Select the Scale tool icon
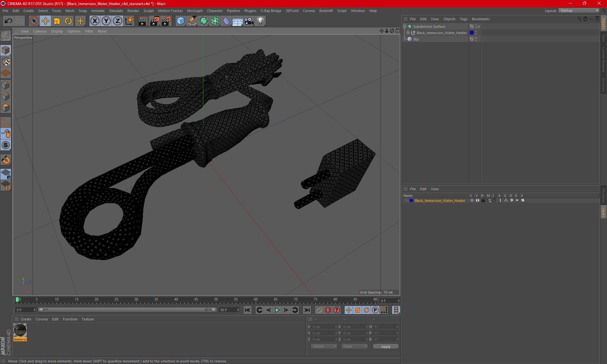This screenshot has width=607, height=364. [57, 21]
